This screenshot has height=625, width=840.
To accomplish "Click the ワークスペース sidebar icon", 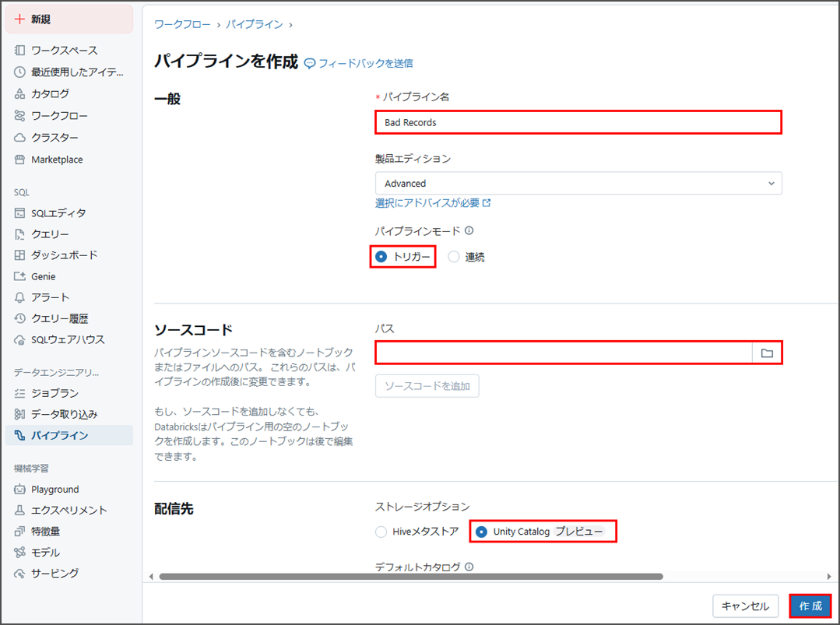I will pyautogui.click(x=19, y=51).
